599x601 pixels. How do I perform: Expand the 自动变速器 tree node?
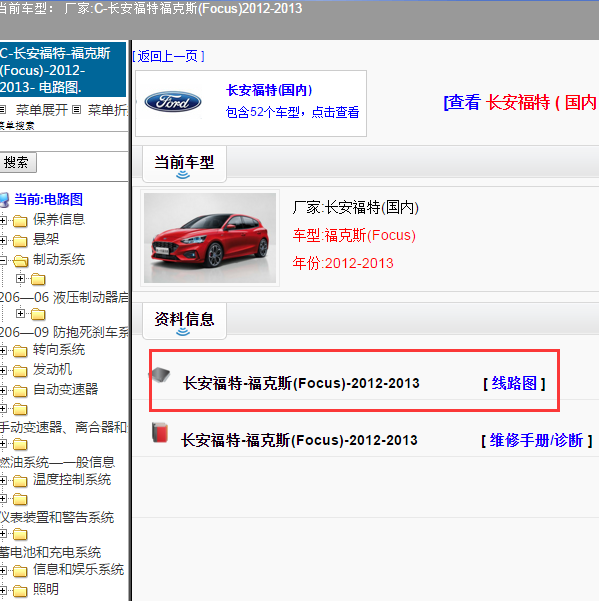click(3, 390)
